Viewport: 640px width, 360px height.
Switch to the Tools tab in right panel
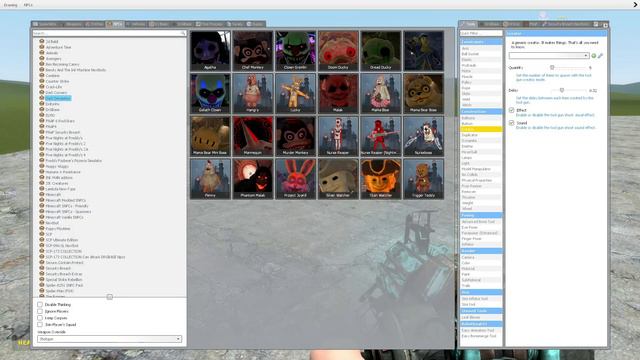(x=469, y=24)
